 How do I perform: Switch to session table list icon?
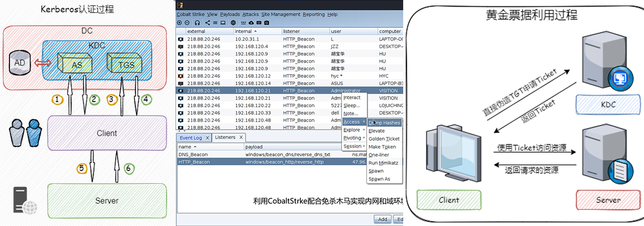(x=215, y=23)
